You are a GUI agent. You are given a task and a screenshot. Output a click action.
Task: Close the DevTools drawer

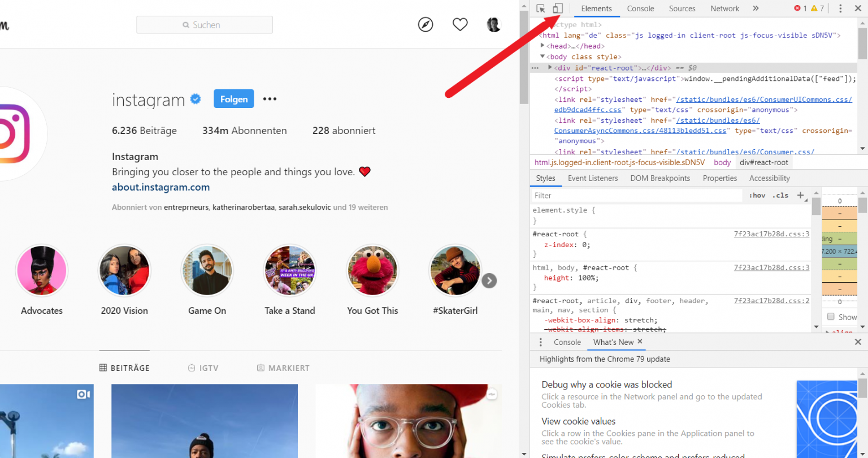click(x=858, y=342)
